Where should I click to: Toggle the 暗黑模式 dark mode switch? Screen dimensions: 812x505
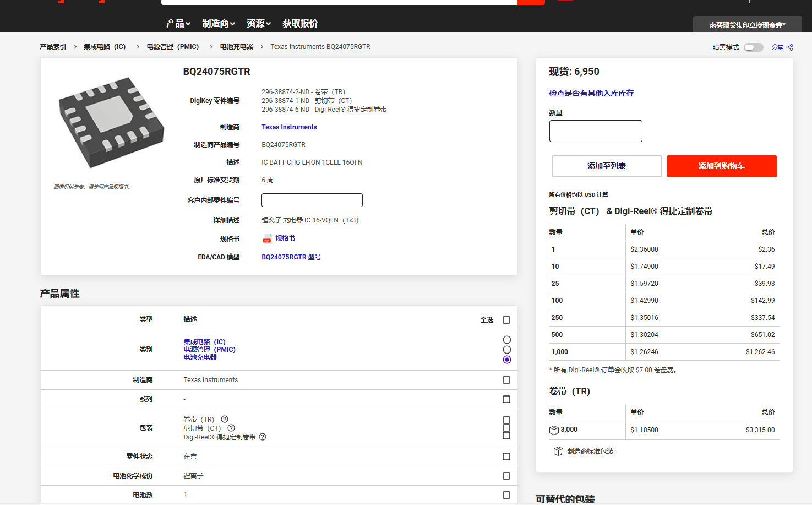click(753, 47)
